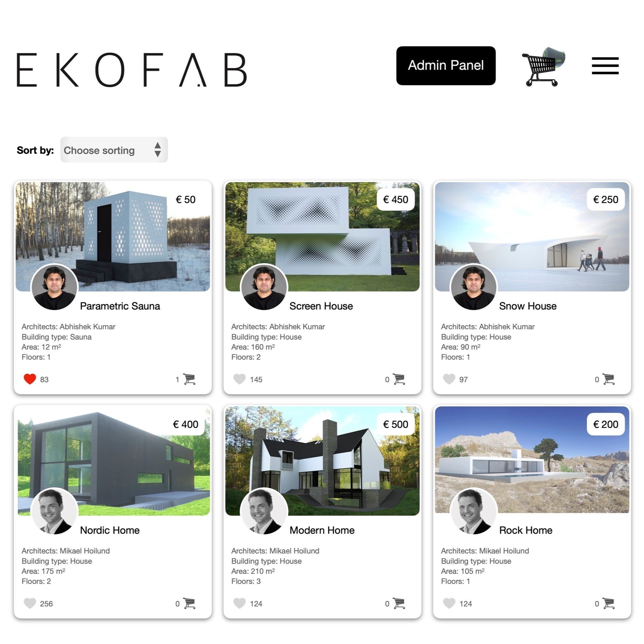
Task: Click the Admin Panel button
Action: (x=445, y=66)
